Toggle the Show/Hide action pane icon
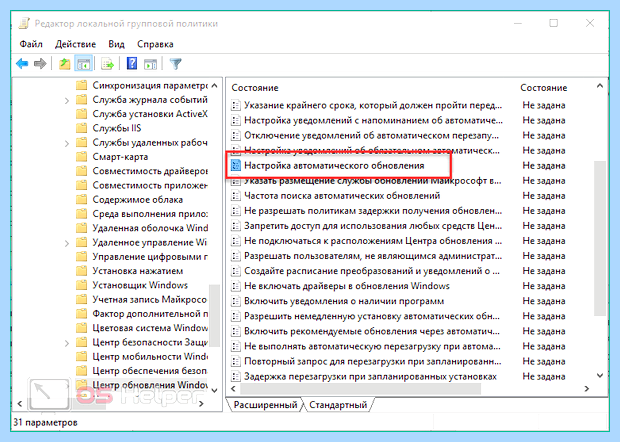 [150, 64]
